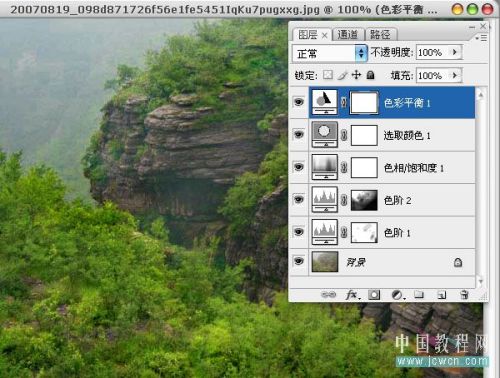Viewport: 500px width, 378px height.
Task: Select the color balance adjustment icon
Action: pyautogui.click(x=325, y=102)
